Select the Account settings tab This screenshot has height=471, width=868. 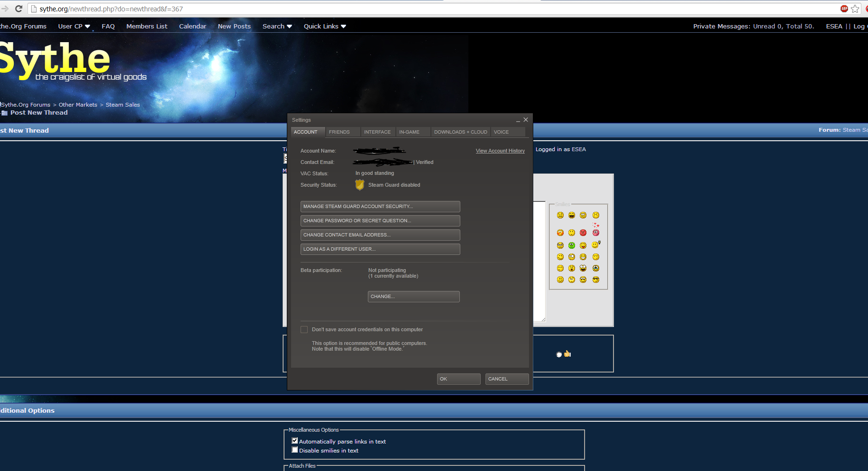[308, 132]
